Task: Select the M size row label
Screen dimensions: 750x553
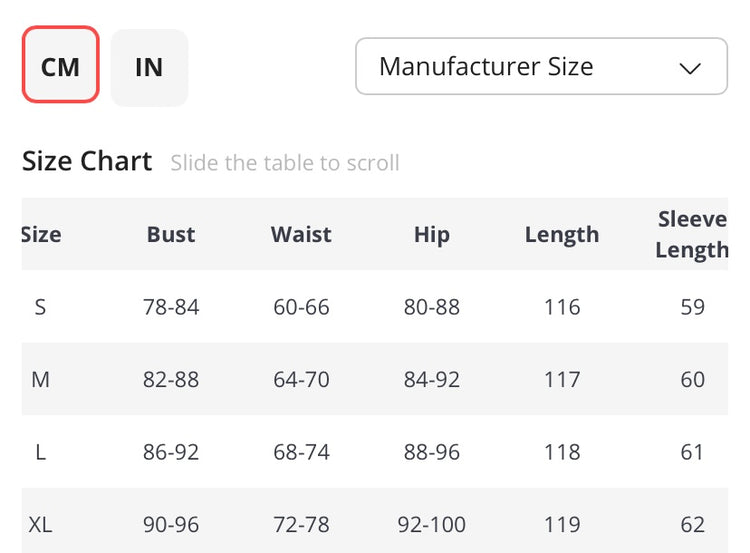Action: 40,380
